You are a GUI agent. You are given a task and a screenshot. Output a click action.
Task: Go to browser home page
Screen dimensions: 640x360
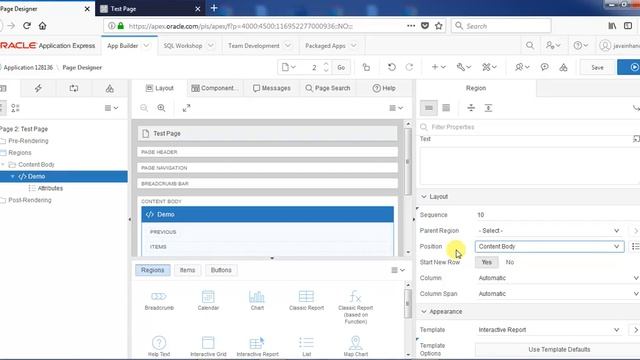[42, 26]
